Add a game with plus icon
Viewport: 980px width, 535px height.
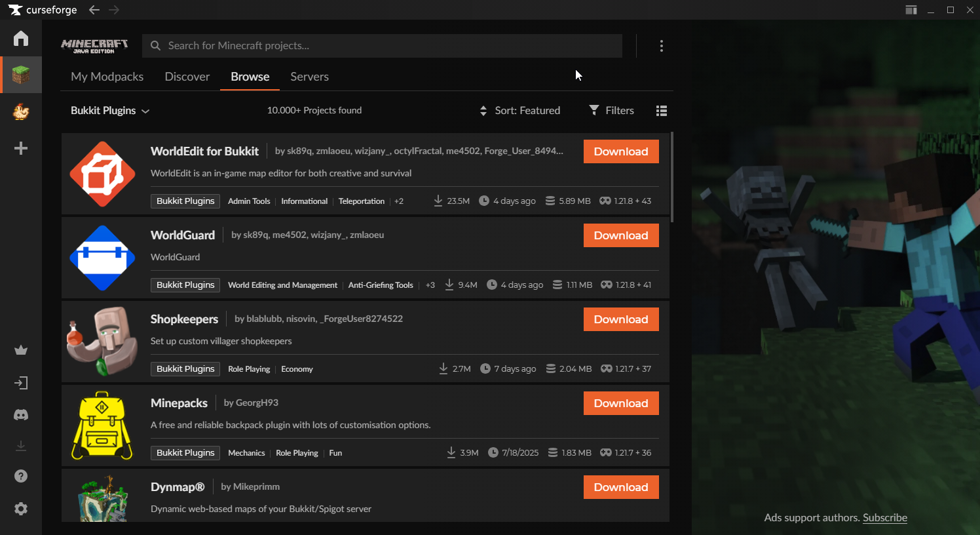pos(21,148)
